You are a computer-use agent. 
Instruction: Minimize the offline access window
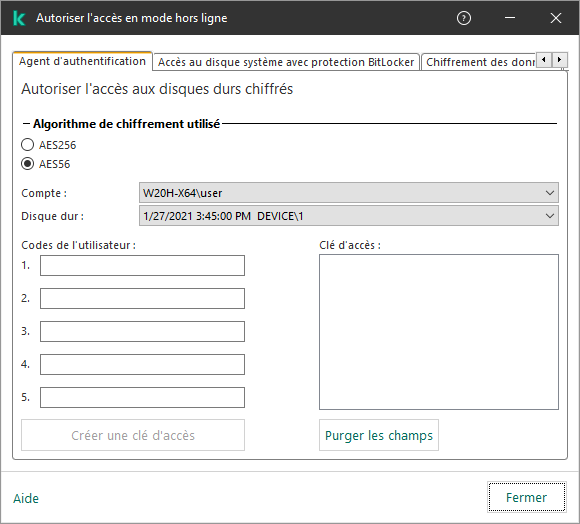[x=510, y=18]
